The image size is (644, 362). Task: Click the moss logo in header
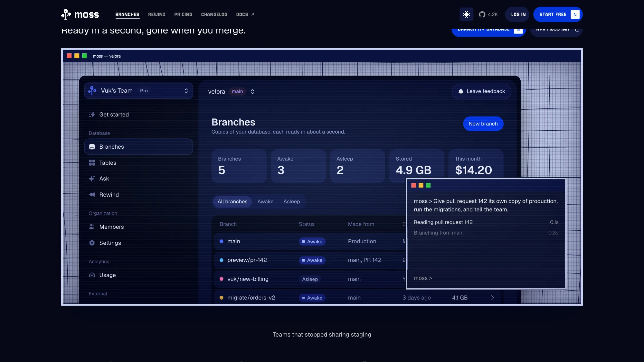coord(80,14)
